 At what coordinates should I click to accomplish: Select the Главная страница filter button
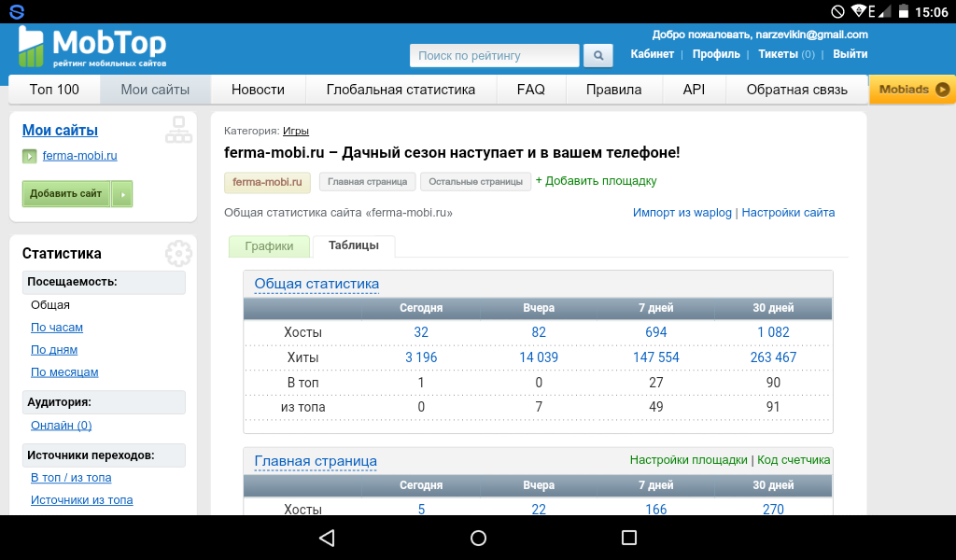tap(368, 182)
